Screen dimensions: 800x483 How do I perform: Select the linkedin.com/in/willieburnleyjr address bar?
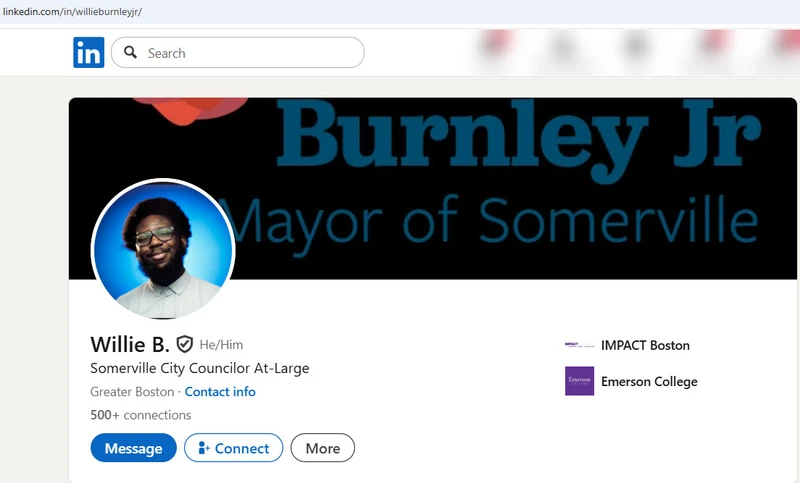coord(72,12)
